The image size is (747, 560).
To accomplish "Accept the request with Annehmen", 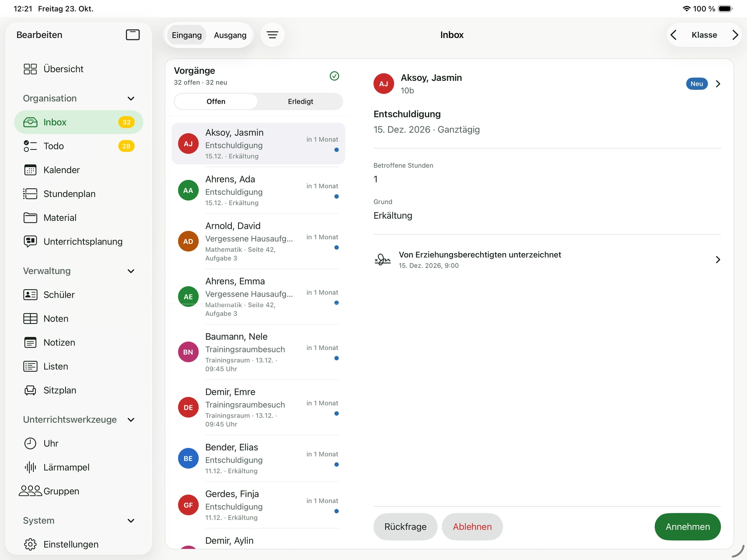I will pyautogui.click(x=687, y=527).
